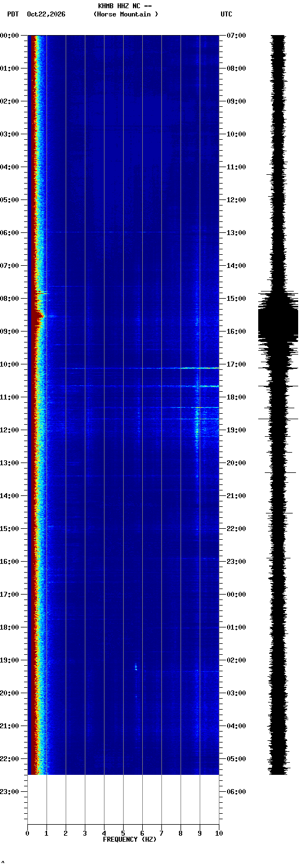Click 23:00 on the UTC axis
Viewport: 302px width, 868px height.
tap(236, 562)
